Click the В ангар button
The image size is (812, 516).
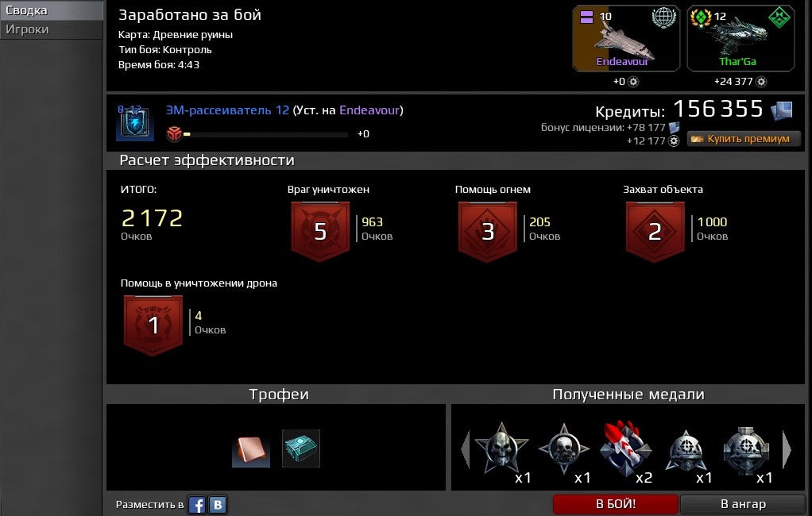pos(743,504)
